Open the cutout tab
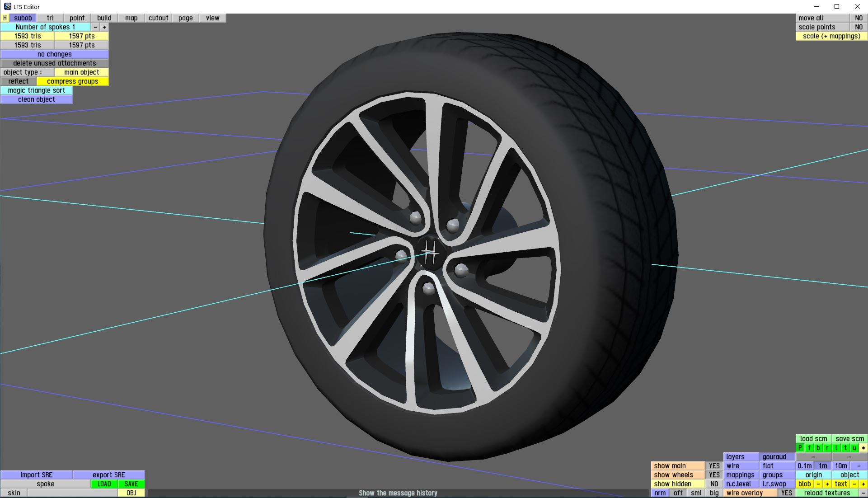 tap(158, 18)
